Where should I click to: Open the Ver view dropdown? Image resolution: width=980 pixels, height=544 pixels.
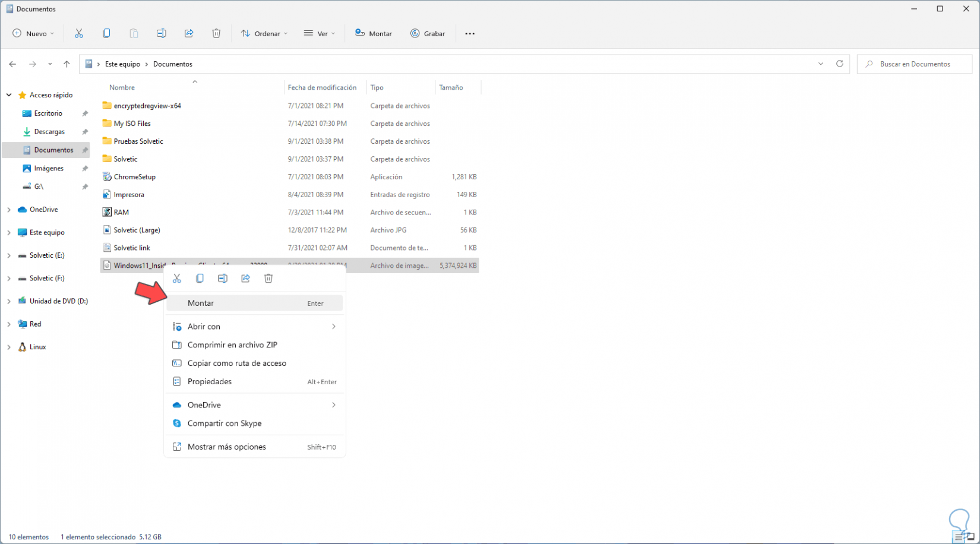click(x=320, y=34)
